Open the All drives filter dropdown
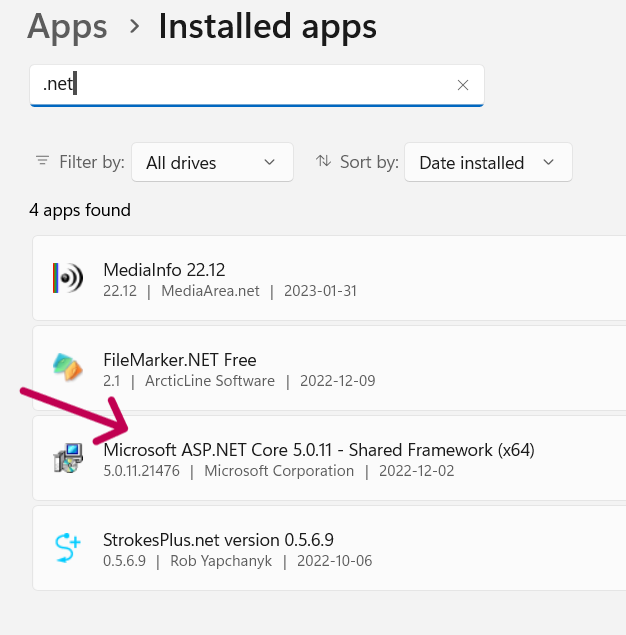Image resolution: width=626 pixels, height=635 pixels. (212, 162)
